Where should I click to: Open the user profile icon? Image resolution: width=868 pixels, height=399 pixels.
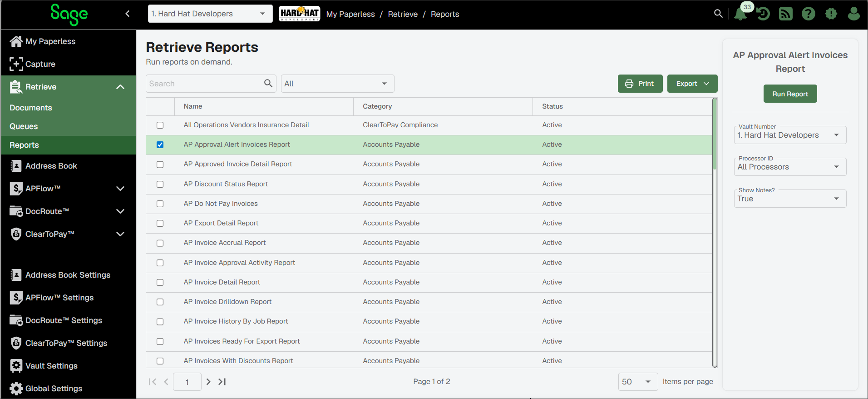(x=854, y=14)
